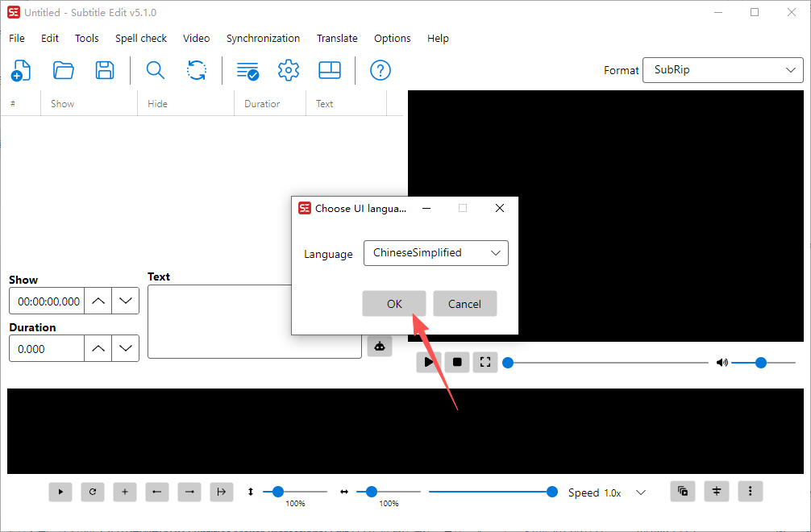The image size is (811, 532).
Task: Click Cancel in language dialog
Action: pyautogui.click(x=464, y=304)
